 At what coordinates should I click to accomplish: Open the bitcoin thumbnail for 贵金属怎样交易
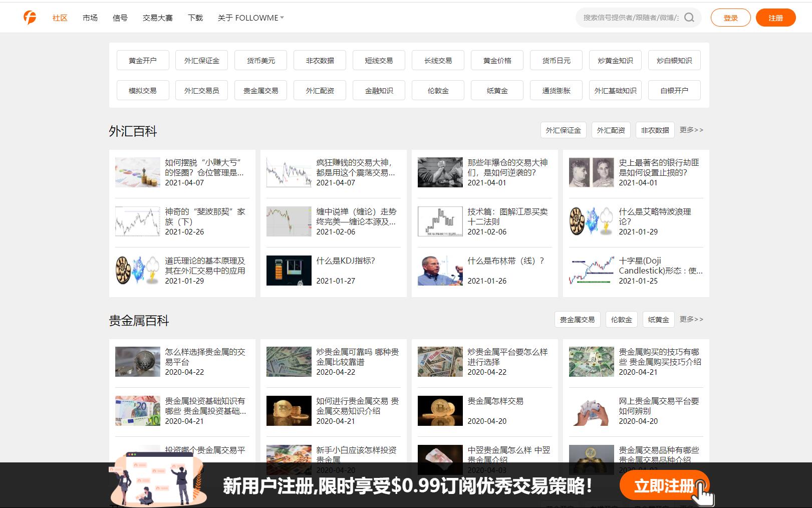(440, 411)
